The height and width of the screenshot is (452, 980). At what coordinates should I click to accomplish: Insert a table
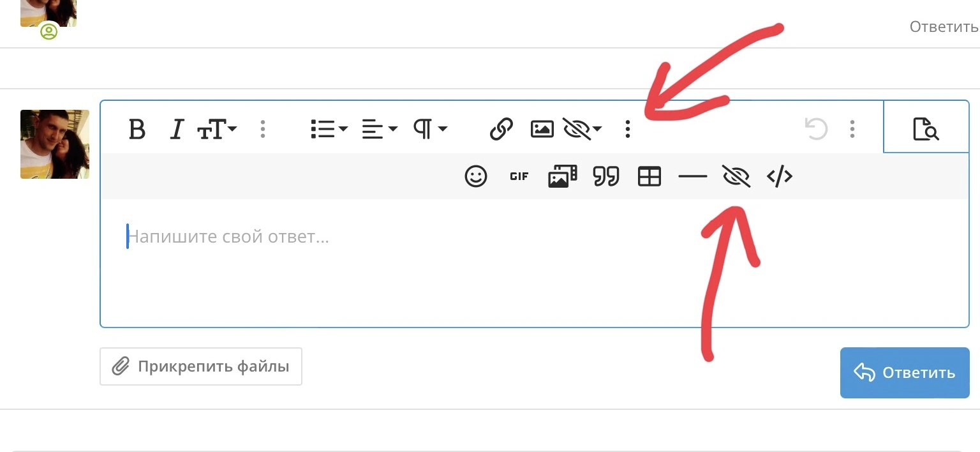[x=650, y=176]
